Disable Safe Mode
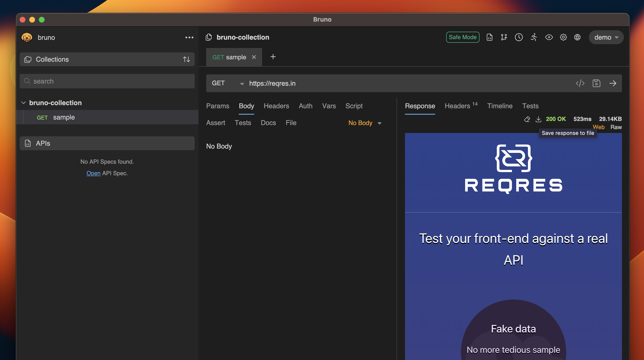The height and width of the screenshot is (360, 644). point(463,37)
